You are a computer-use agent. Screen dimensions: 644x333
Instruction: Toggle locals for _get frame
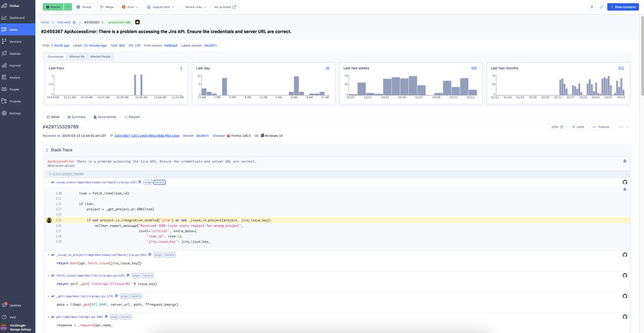pos(136,296)
